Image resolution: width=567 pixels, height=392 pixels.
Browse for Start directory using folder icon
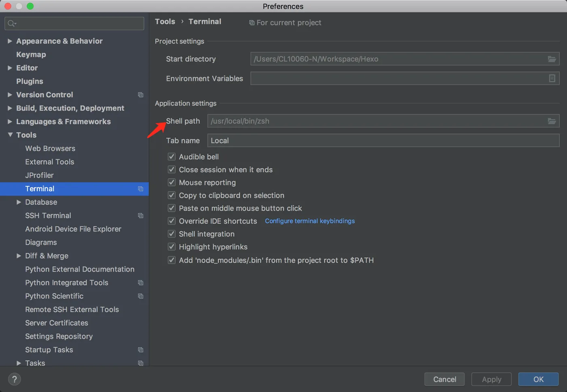point(552,59)
